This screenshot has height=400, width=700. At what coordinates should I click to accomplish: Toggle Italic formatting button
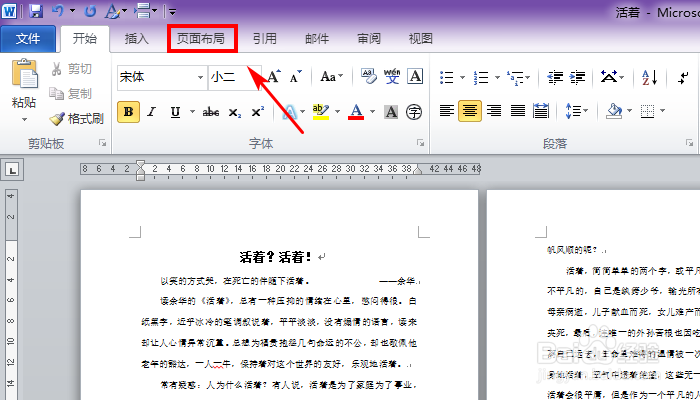pos(152,112)
